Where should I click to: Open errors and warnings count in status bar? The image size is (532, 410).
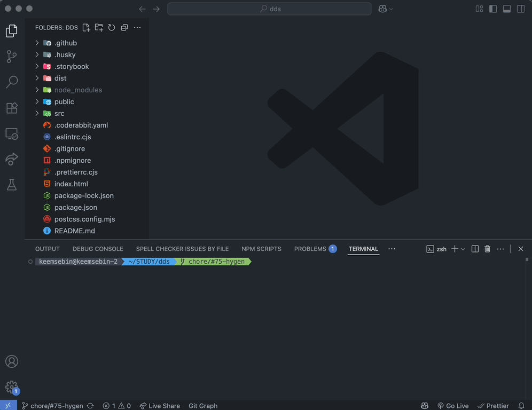117,406
